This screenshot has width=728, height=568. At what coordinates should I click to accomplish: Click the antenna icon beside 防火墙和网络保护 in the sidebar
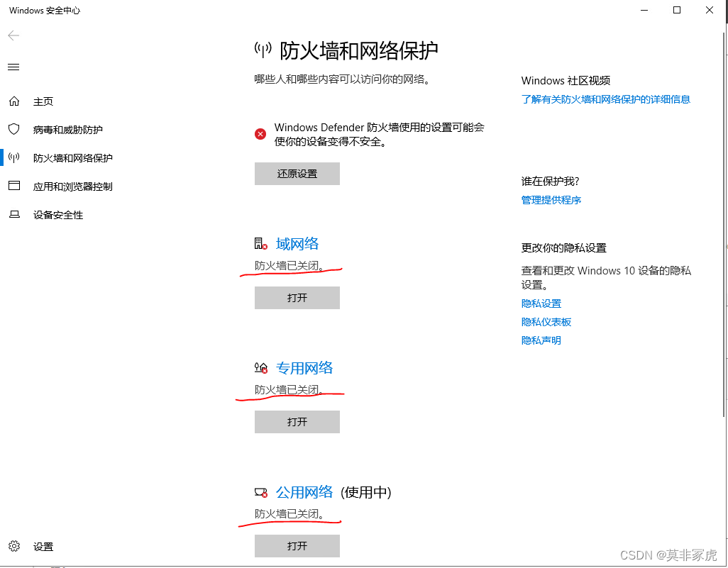click(x=14, y=157)
